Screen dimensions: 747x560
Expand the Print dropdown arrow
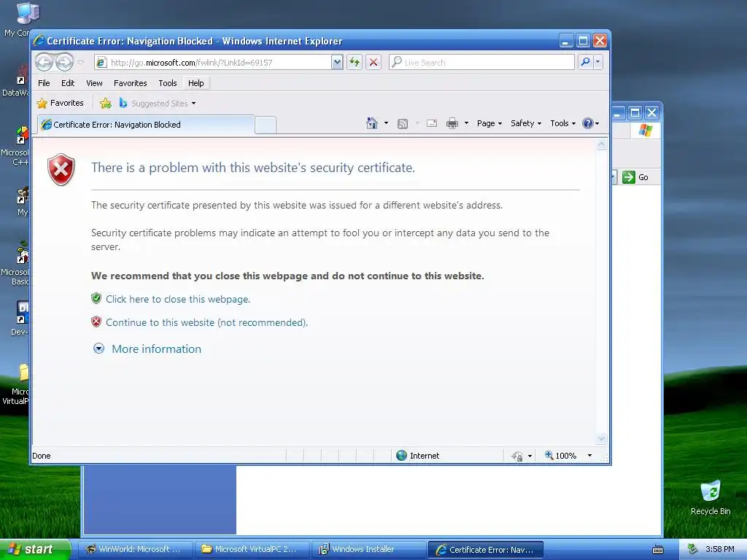pos(466,123)
